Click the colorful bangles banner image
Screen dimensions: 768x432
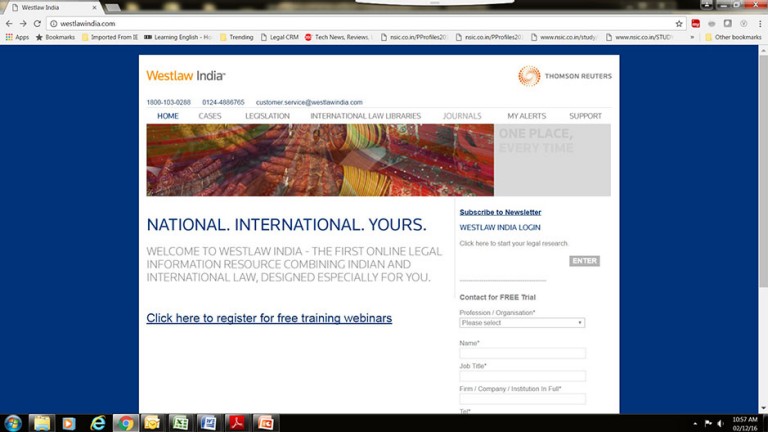coord(320,160)
